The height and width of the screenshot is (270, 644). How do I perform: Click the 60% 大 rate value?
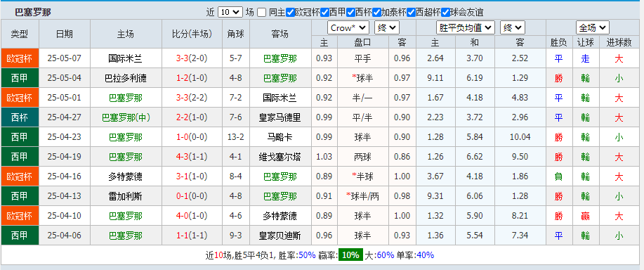click(386, 255)
